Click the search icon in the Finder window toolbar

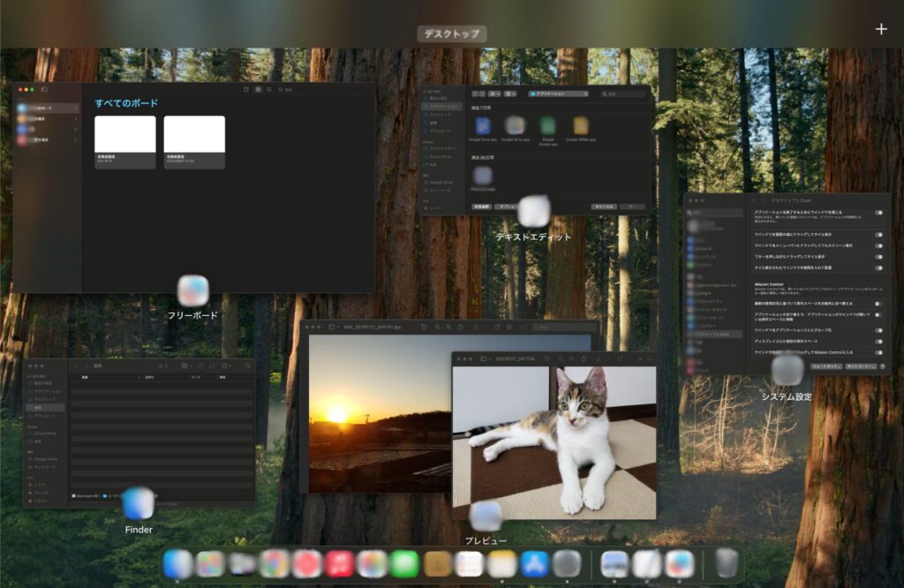click(x=247, y=366)
